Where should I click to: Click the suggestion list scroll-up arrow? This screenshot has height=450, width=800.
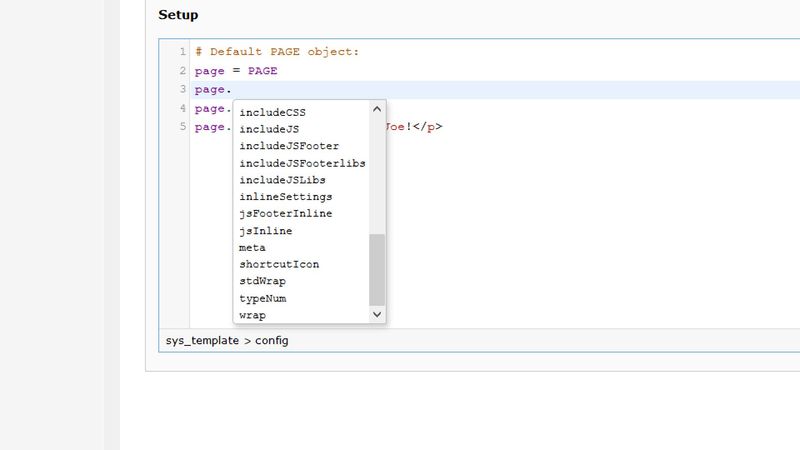point(377,109)
